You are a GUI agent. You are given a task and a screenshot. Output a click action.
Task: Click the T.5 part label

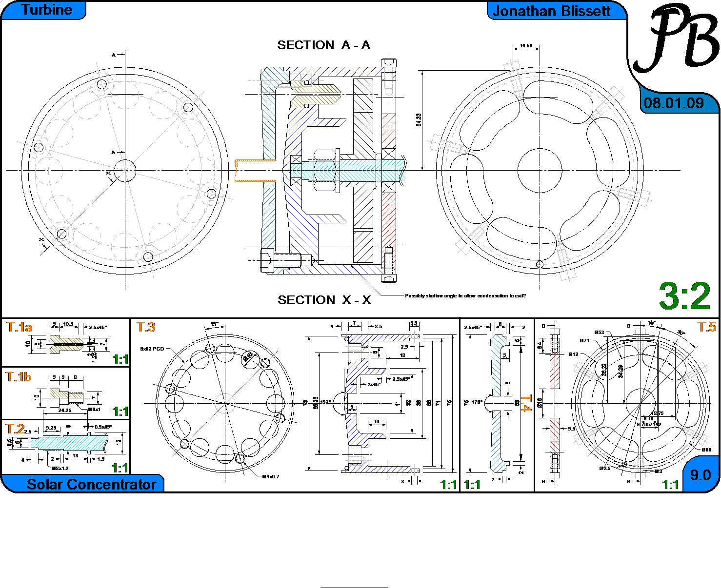click(706, 327)
